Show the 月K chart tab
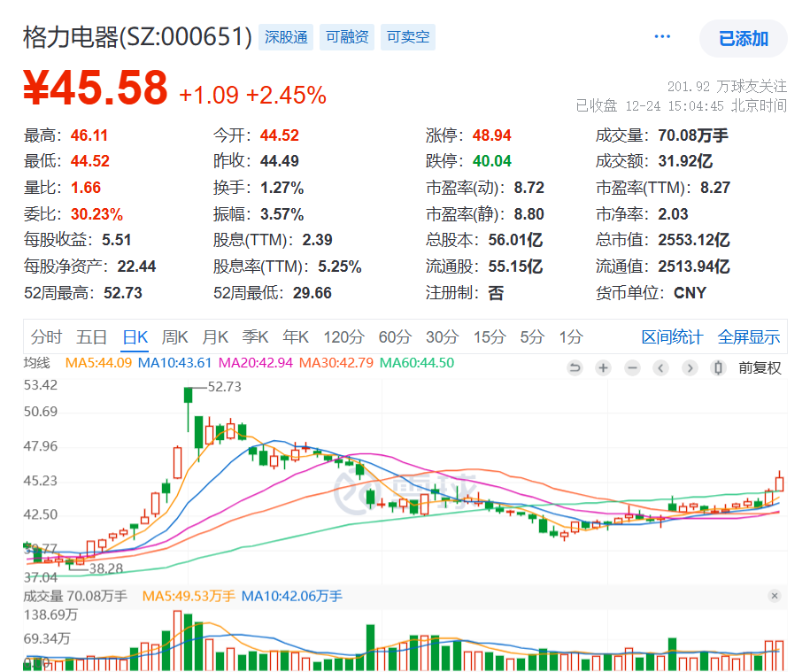The width and height of the screenshot is (810, 672). 215,337
